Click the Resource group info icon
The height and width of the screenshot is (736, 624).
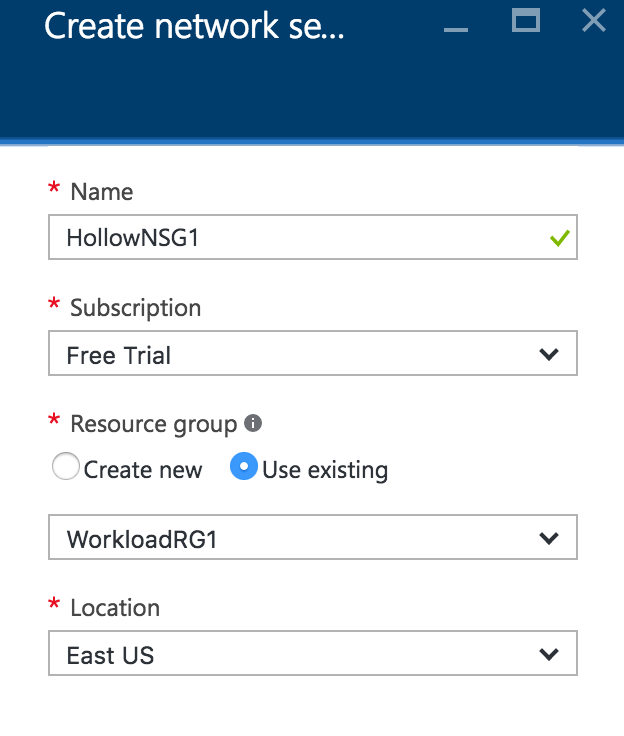[253, 423]
